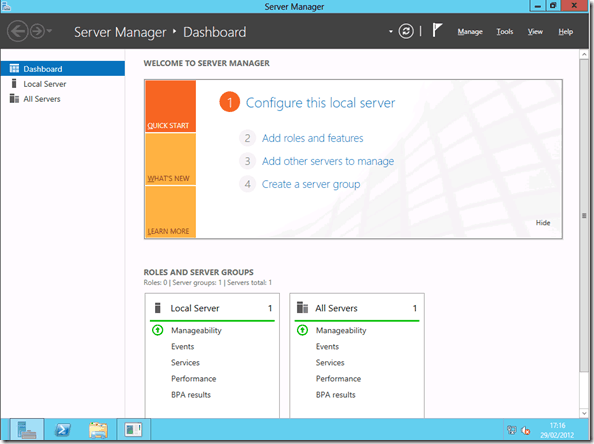Click Configure this local server link

[x=320, y=103]
